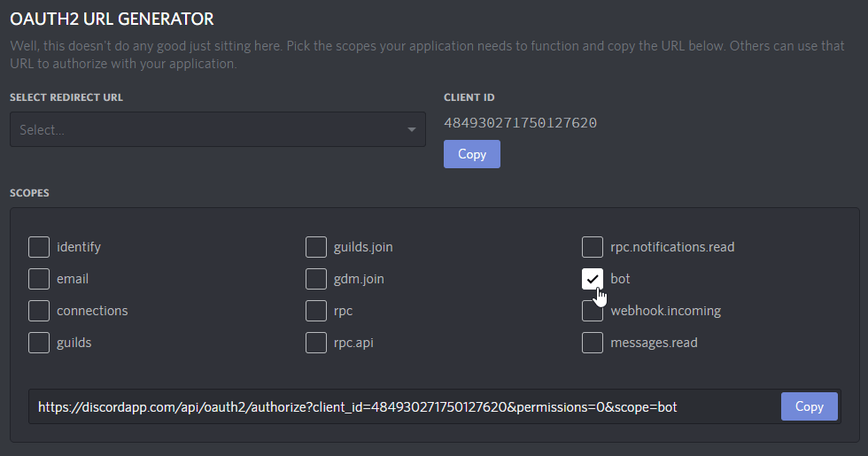868x456 pixels.
Task: Enable the identify scope checkbox
Action: pos(39,247)
